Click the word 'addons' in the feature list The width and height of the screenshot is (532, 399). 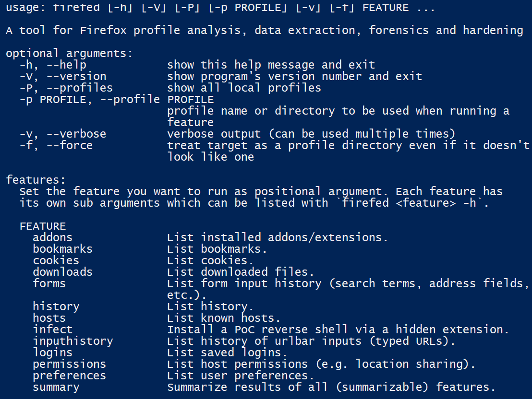point(52,237)
